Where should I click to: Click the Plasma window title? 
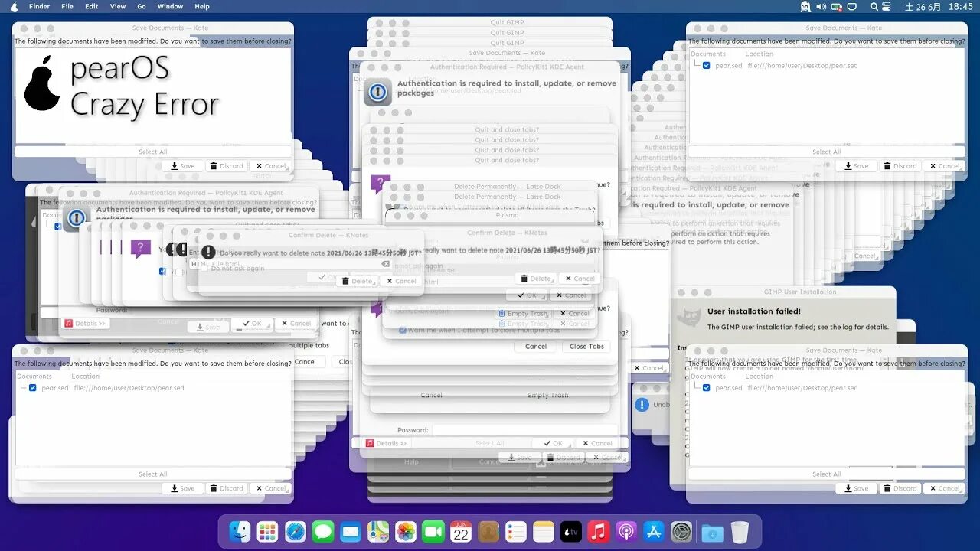tap(507, 215)
